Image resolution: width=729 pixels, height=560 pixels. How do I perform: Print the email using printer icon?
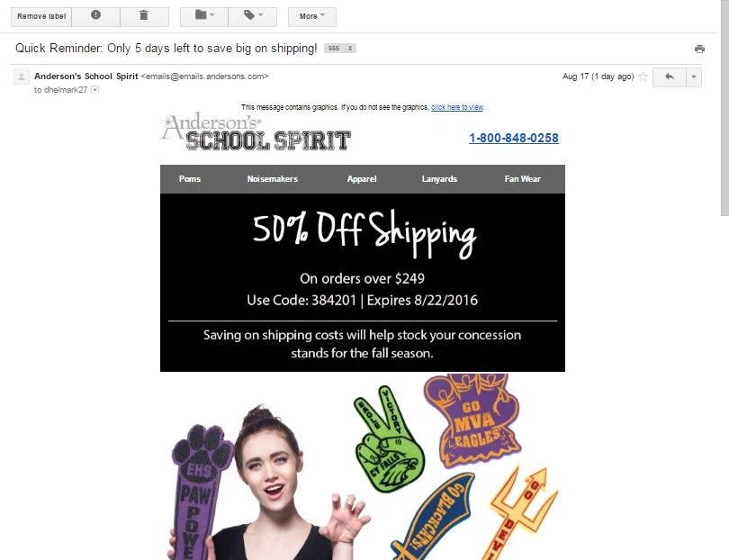pos(699,49)
